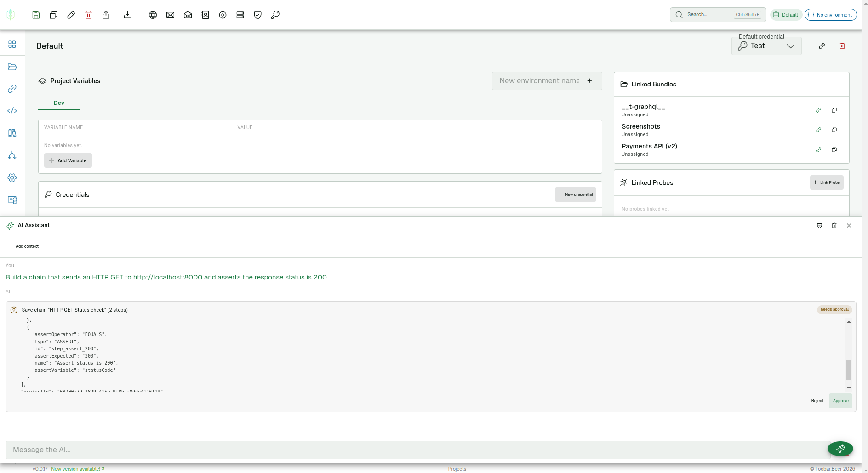Select the Dev environment tab

59,103
